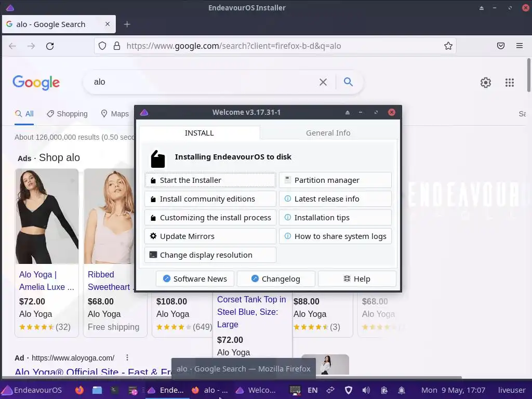Image resolution: width=532 pixels, height=399 pixels.
Task: Open Installation tips
Action: click(335, 218)
